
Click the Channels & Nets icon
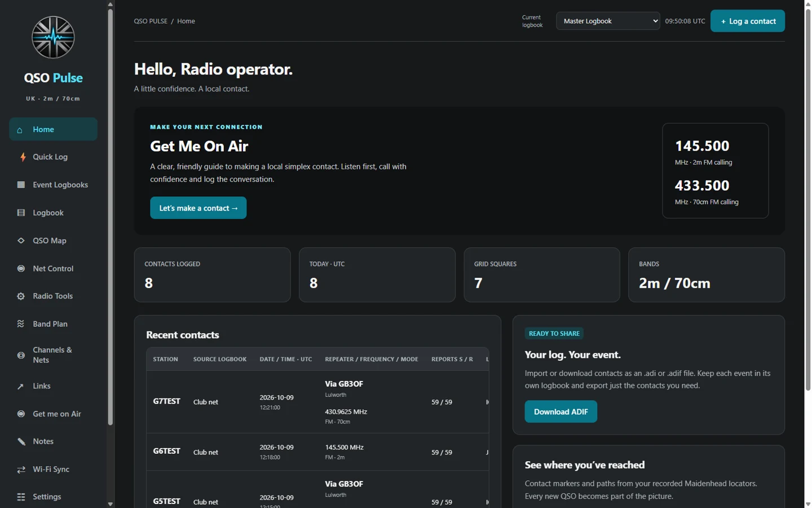21,355
